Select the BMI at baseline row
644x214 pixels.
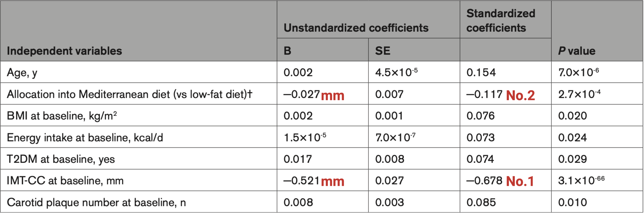coord(322,116)
